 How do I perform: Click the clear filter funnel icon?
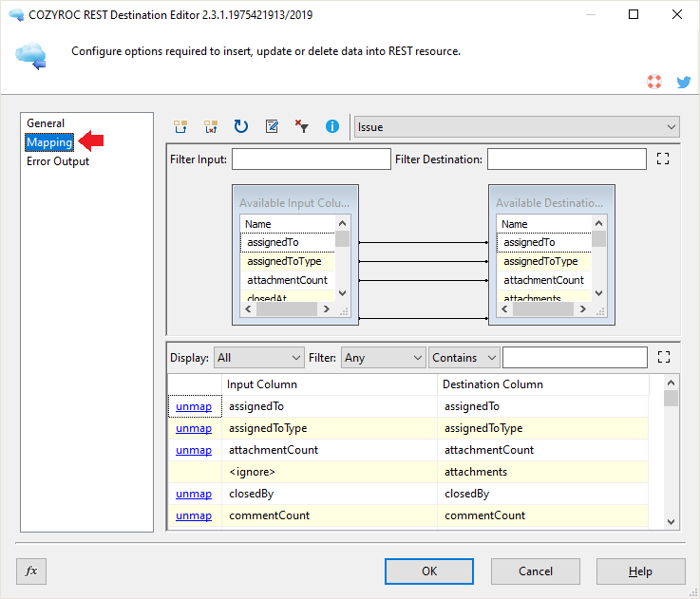coord(302,126)
